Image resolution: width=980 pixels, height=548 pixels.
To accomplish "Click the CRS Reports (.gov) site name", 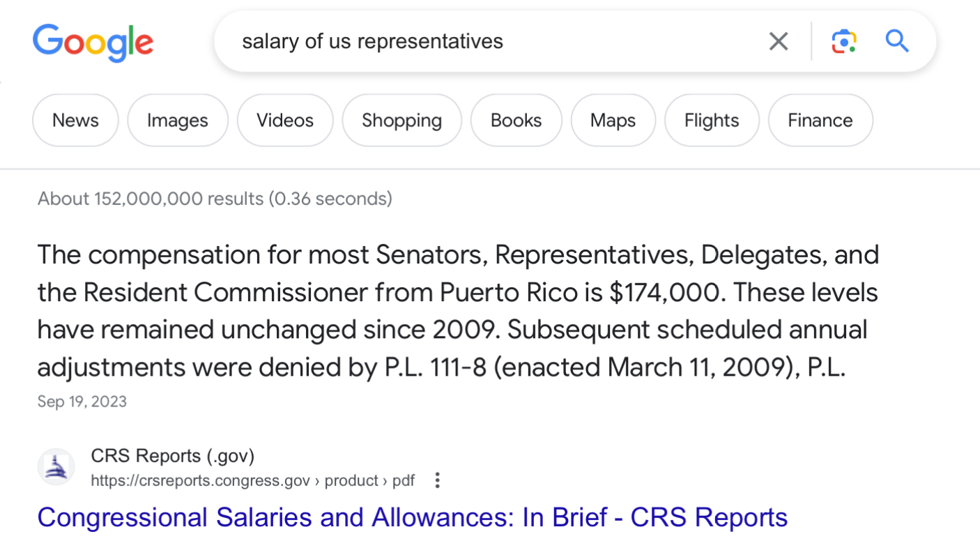I will [172, 456].
